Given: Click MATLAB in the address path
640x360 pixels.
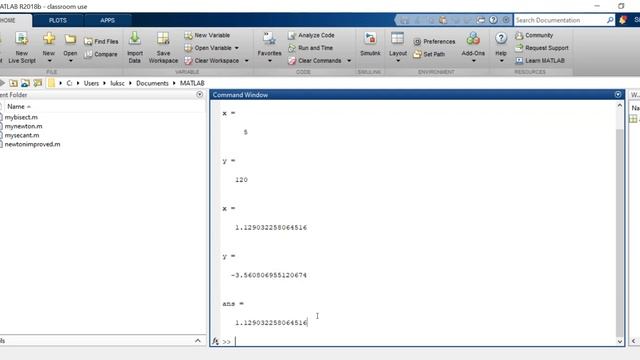Looking at the screenshot, I should tap(192, 83).
